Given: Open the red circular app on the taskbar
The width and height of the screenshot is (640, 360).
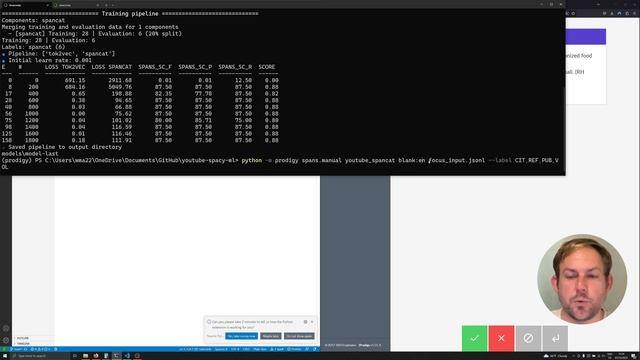Looking at the screenshot, I should [x=137, y=356].
